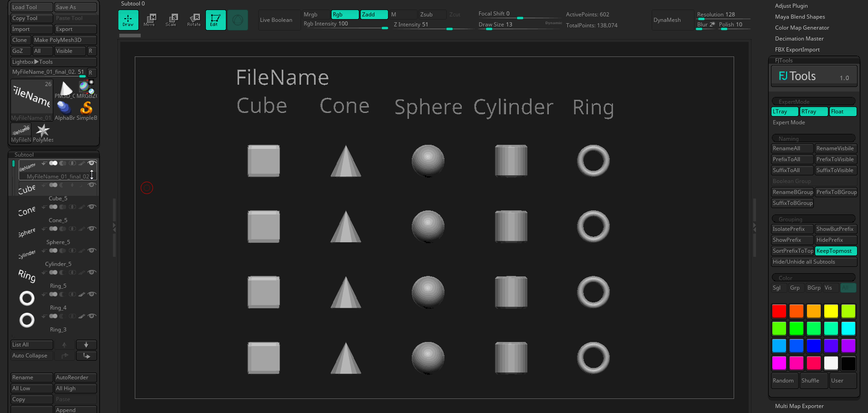Click the RenameAll button
The image size is (868, 413).
(792, 148)
